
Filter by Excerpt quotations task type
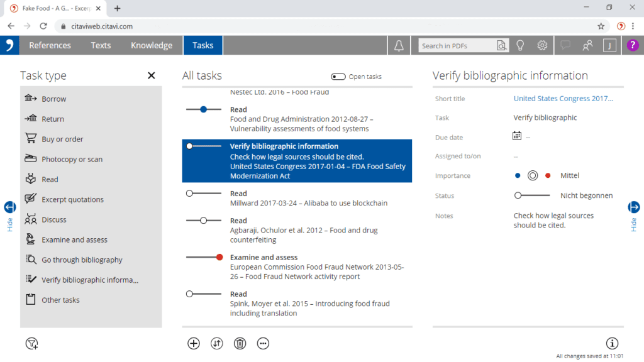72,200
